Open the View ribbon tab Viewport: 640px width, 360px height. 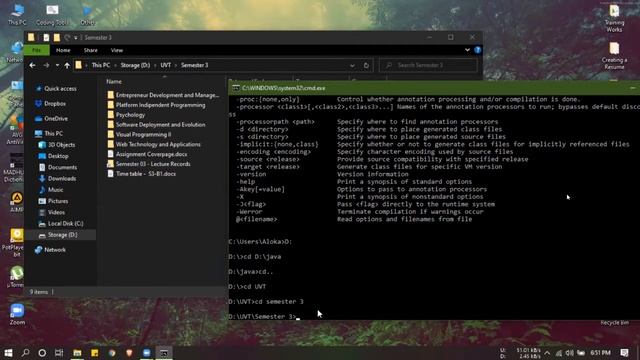click(117, 50)
